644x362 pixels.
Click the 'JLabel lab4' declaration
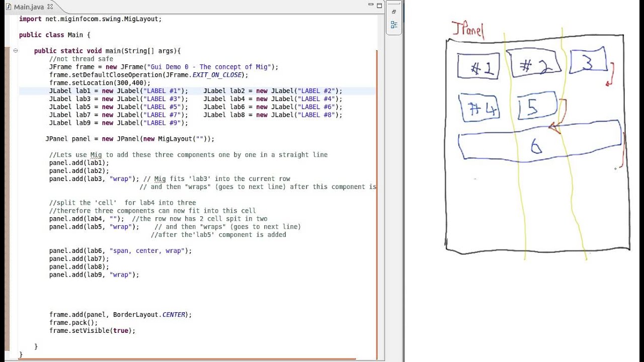click(273, 99)
